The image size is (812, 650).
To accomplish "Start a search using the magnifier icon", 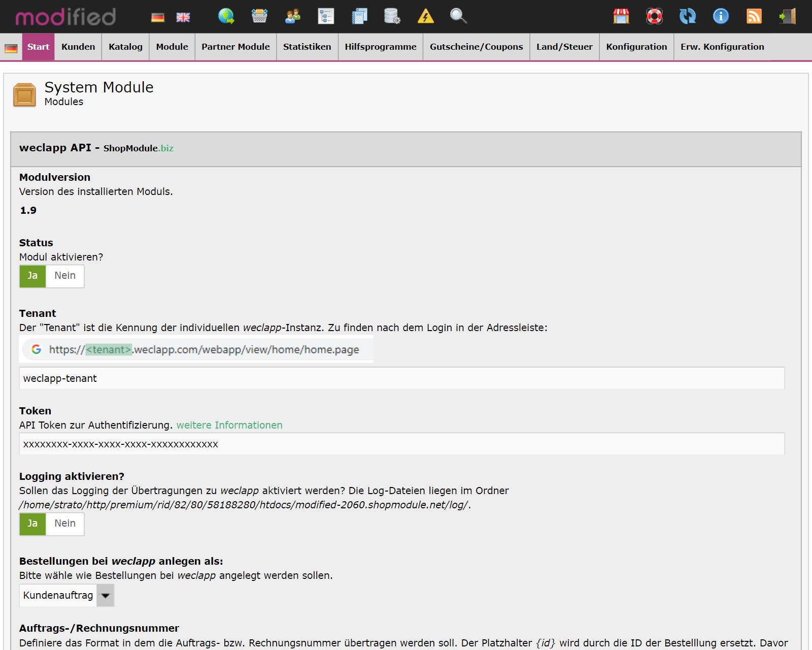I will 458,16.
